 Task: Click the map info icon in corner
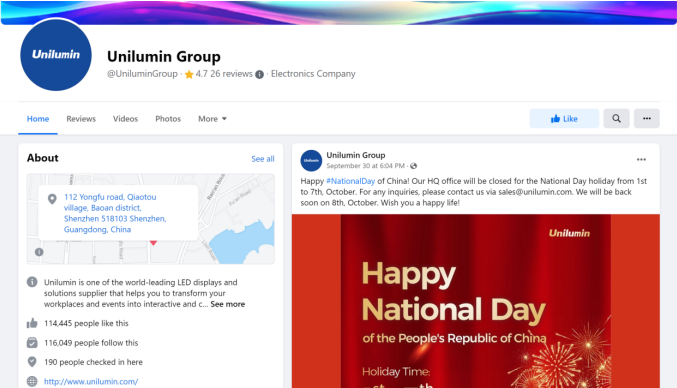point(39,252)
